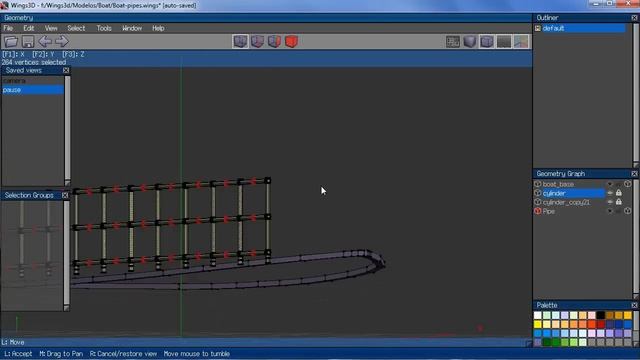Switch to vertex selection mode cube
Viewport: 640px width, 360px height.
pyautogui.click(x=240, y=41)
